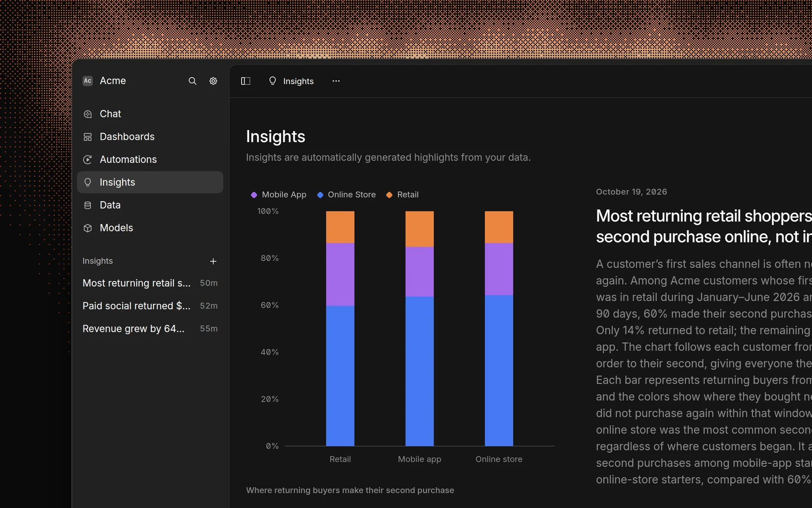
Task: Click the 'October 19, 2026' date
Action: click(631, 192)
